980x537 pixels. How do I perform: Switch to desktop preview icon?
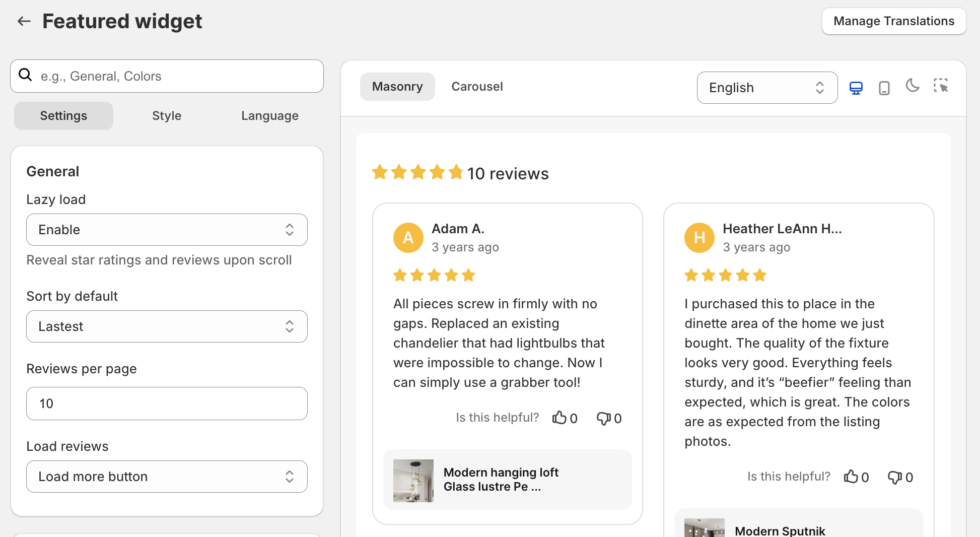pos(856,88)
